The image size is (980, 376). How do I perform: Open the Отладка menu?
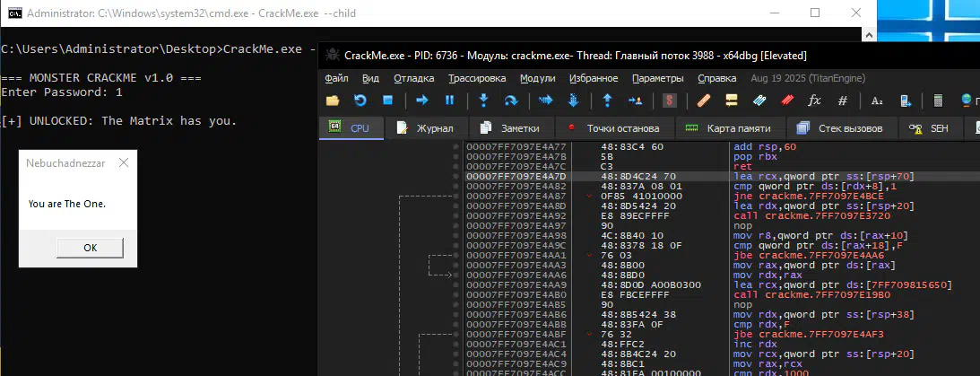click(x=414, y=79)
